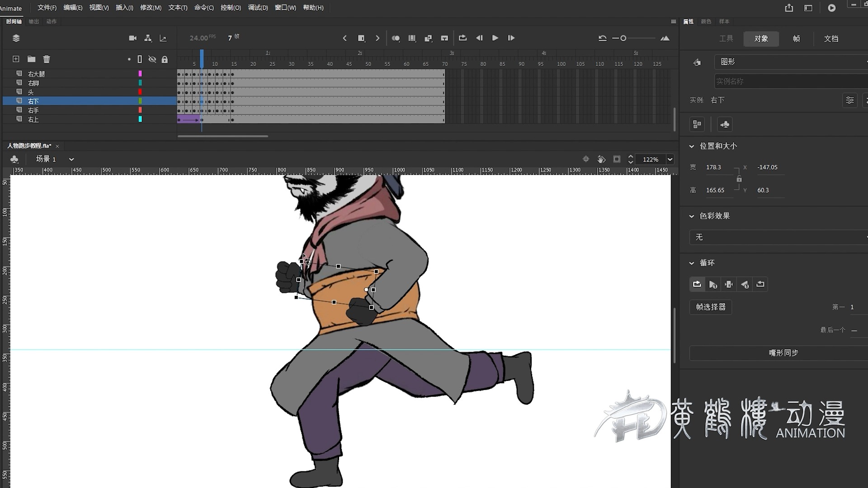Image resolution: width=868 pixels, height=488 pixels.
Task: Go to the next keyframe arrow
Action: [377, 38]
